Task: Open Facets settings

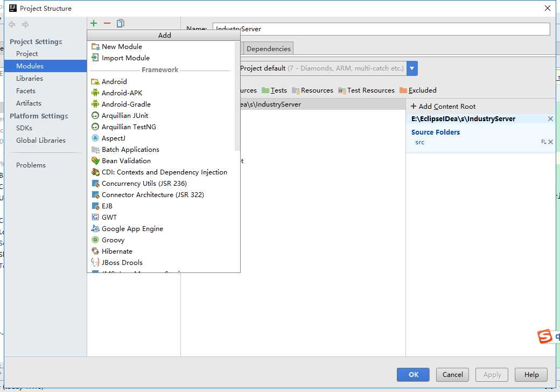Action: point(26,91)
